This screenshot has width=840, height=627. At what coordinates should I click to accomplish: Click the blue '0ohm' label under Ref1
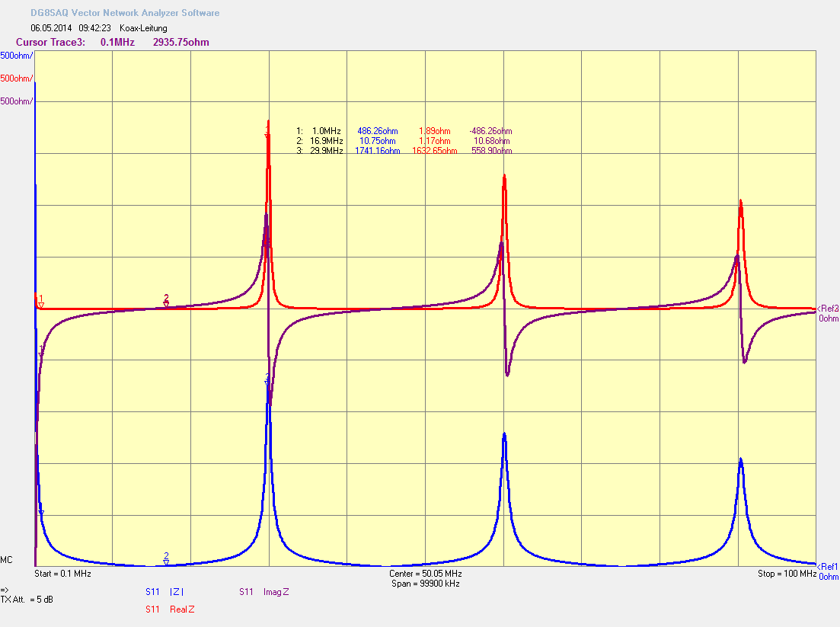pos(829,577)
